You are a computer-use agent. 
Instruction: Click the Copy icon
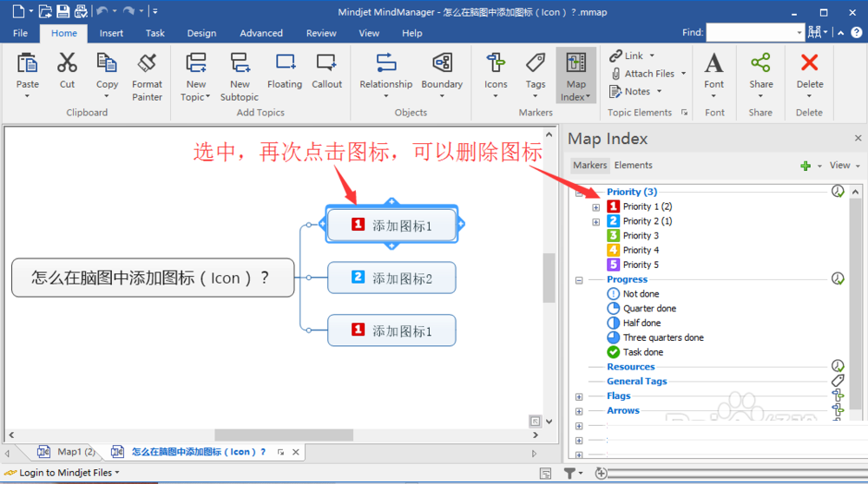tap(107, 63)
